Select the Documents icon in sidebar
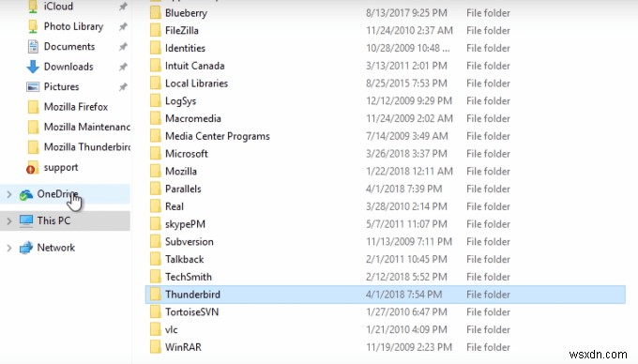 pos(33,46)
